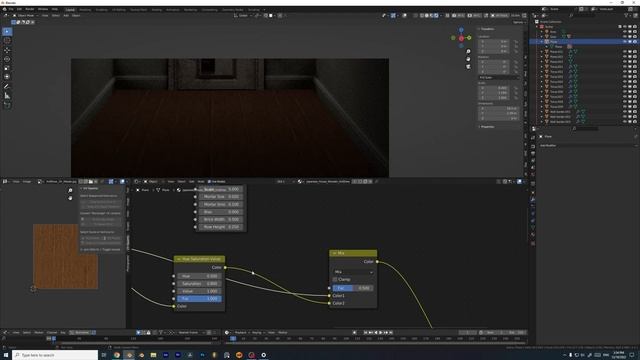Toggle the Clamp checkbox on the Mix node

click(335, 280)
